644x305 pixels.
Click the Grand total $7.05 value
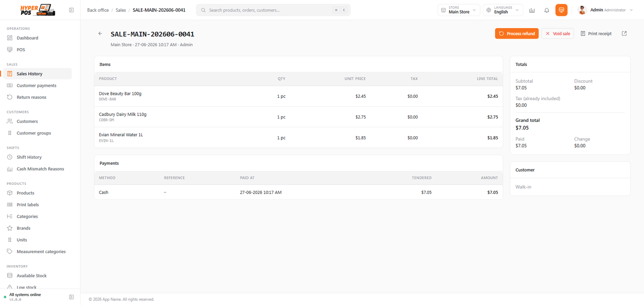(522, 128)
